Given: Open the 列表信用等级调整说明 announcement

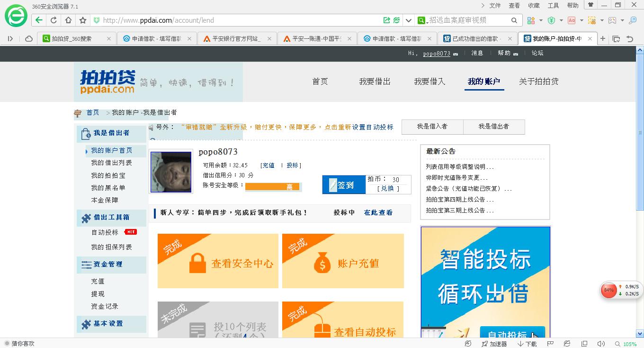Looking at the screenshot, I should tap(460, 167).
